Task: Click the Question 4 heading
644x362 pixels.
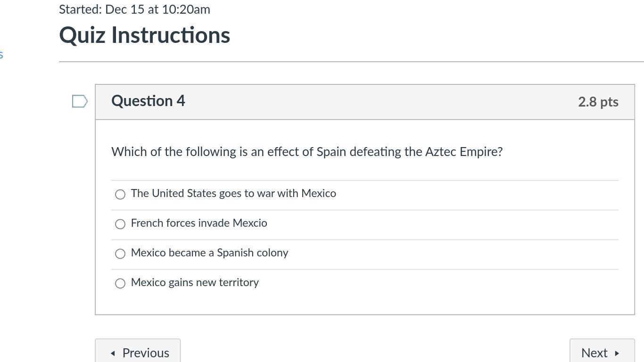Action: coord(148,101)
